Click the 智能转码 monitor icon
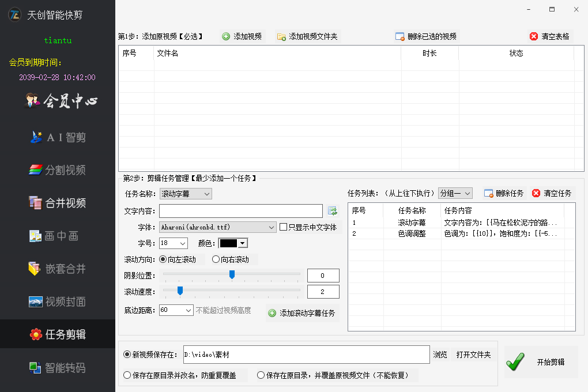 pyautogui.click(x=35, y=368)
